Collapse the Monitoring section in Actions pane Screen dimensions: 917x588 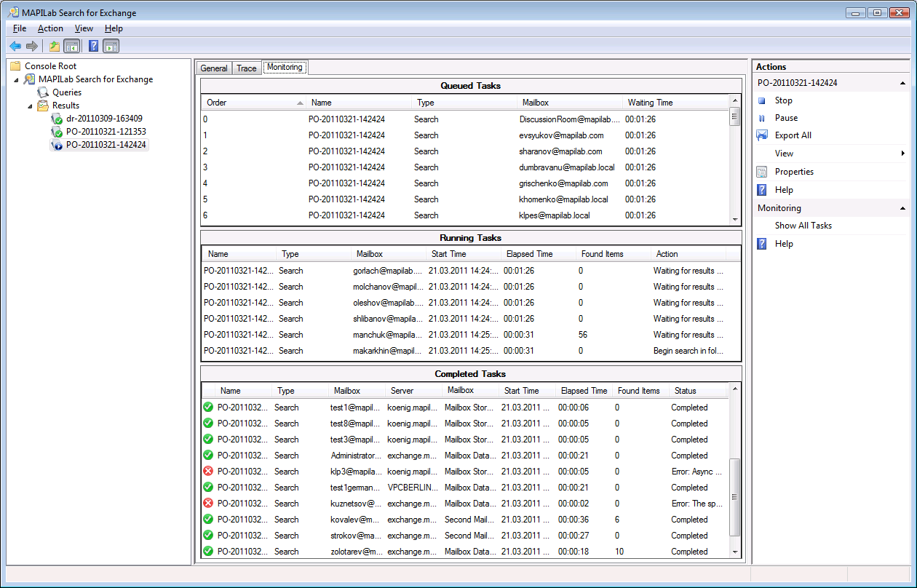coord(902,208)
